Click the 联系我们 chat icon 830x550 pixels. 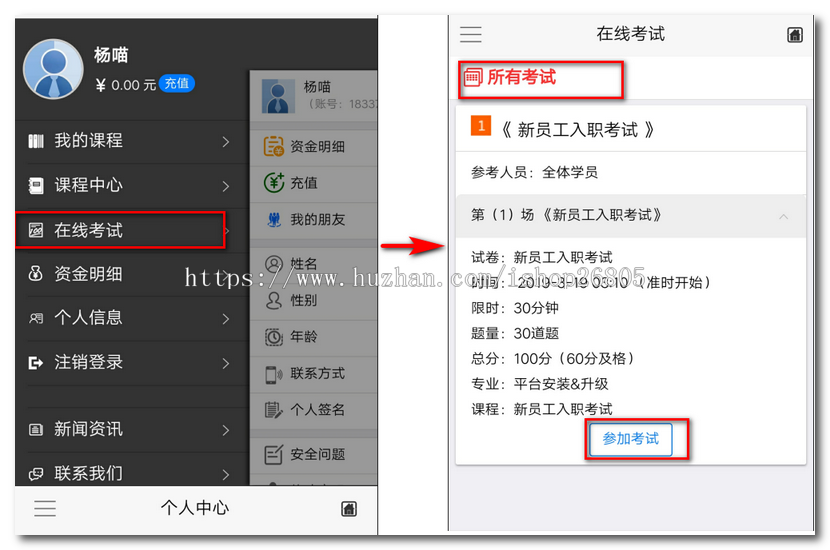[x=35, y=474]
